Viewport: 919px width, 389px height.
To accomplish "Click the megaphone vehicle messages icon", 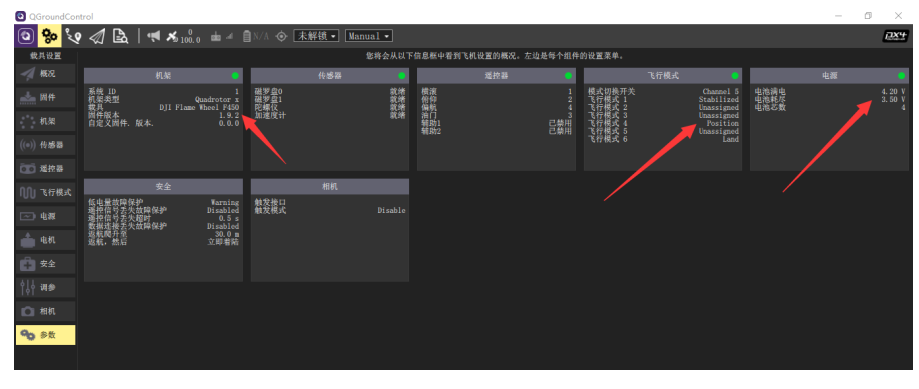I will point(154,36).
